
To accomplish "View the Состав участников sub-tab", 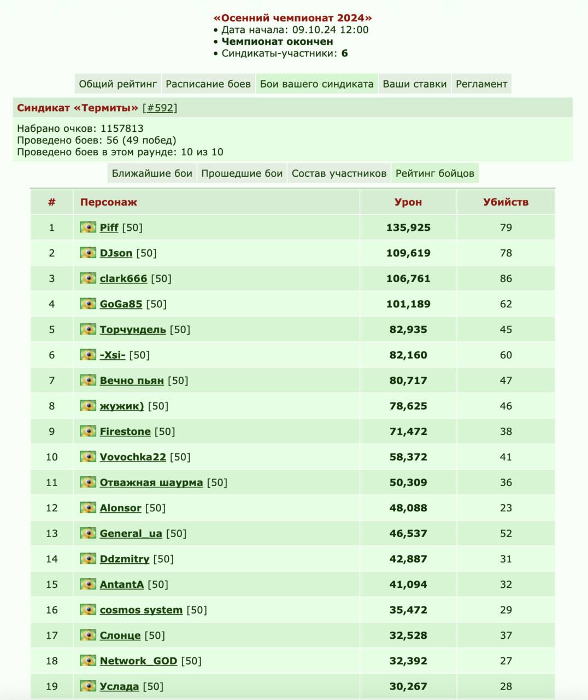I will click(339, 173).
